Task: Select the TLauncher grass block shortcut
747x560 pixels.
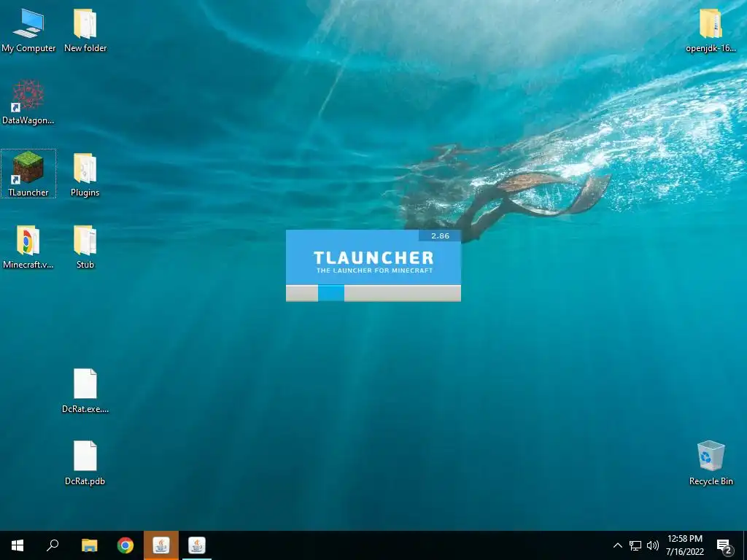Action: [28, 174]
